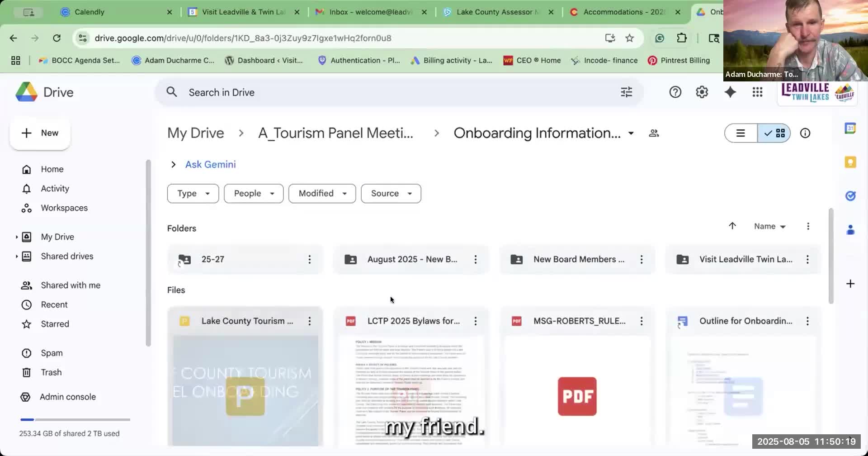The image size is (868, 456).
Task: Navigate to My Drive breadcrumb
Action: pyautogui.click(x=196, y=133)
